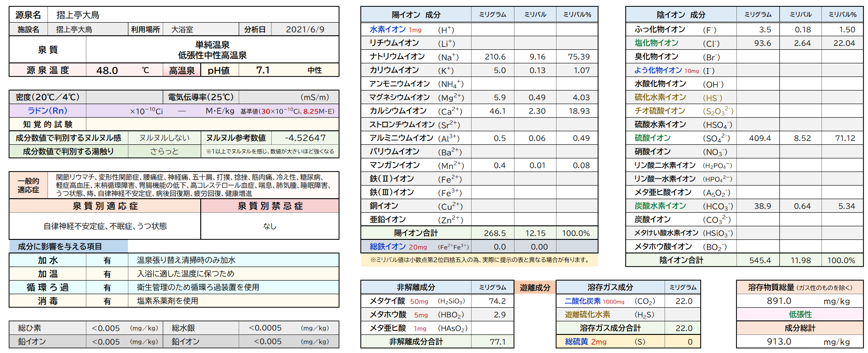Click the 源泉名 value cell 摺上亭大鳥
This screenshot has width=868, height=353.
(x=78, y=15)
